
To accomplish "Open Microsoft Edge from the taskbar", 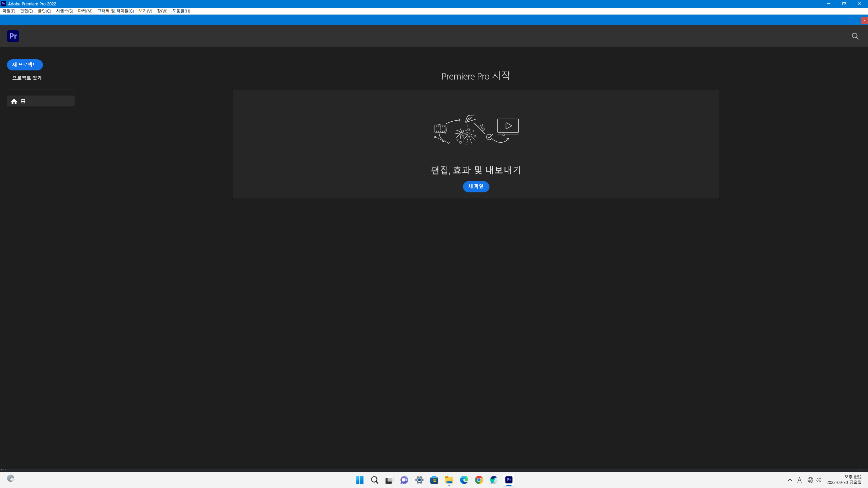I will click(464, 480).
